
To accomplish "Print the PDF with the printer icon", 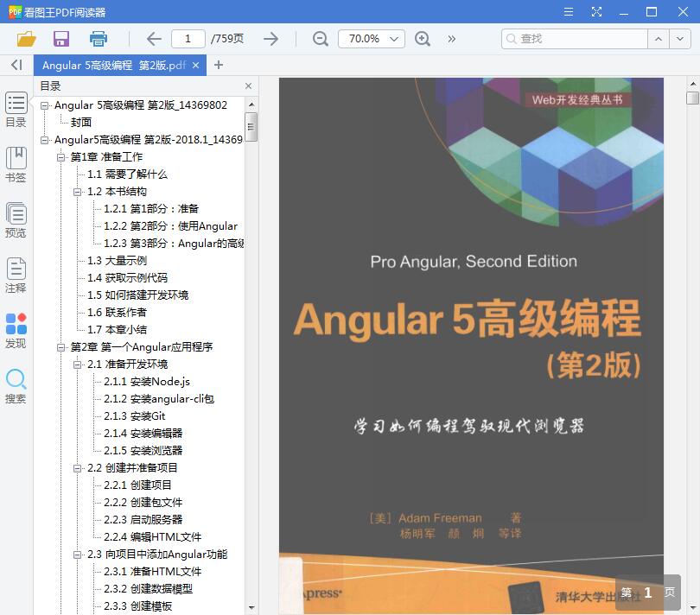I will pos(99,39).
